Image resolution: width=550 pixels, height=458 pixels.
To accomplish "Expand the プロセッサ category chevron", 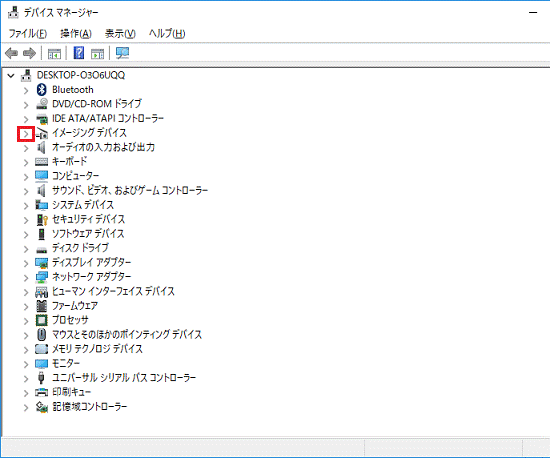I will point(26,321).
